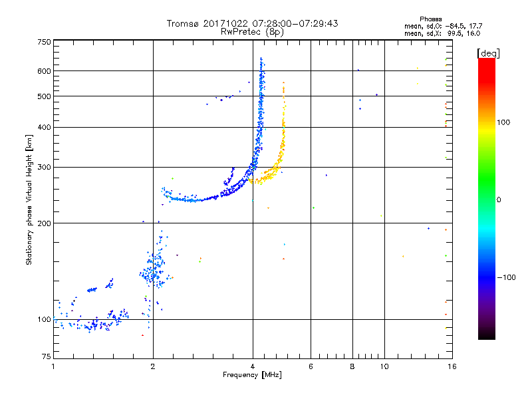
Task: Click the 'RwPretec (8p)' subtitle
Action: pyautogui.click(x=252, y=32)
